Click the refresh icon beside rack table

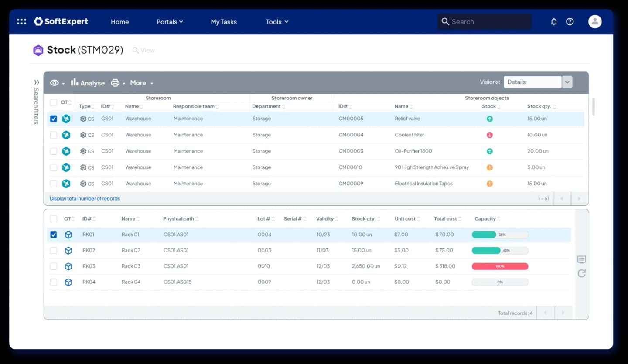[x=581, y=273]
